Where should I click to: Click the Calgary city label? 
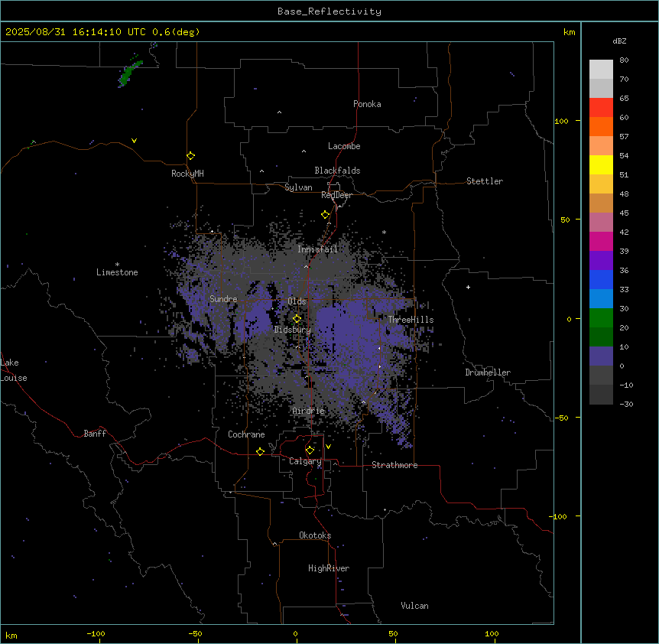(305, 461)
